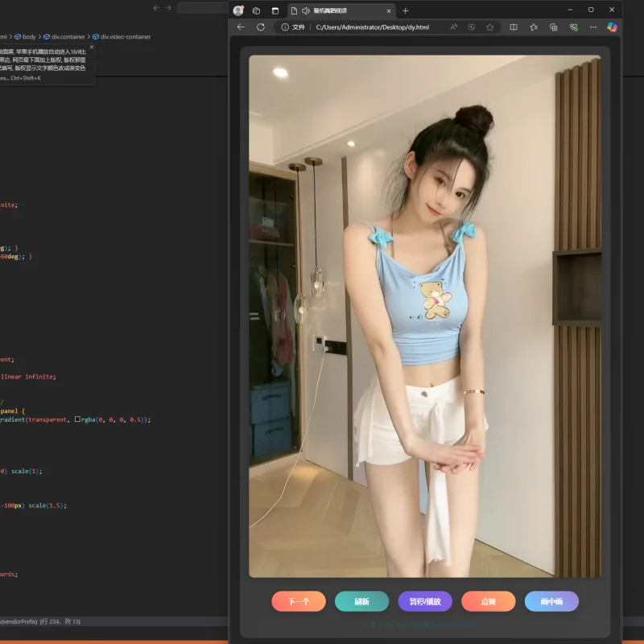
Task: Click the browser back arrow
Action: tap(241, 27)
